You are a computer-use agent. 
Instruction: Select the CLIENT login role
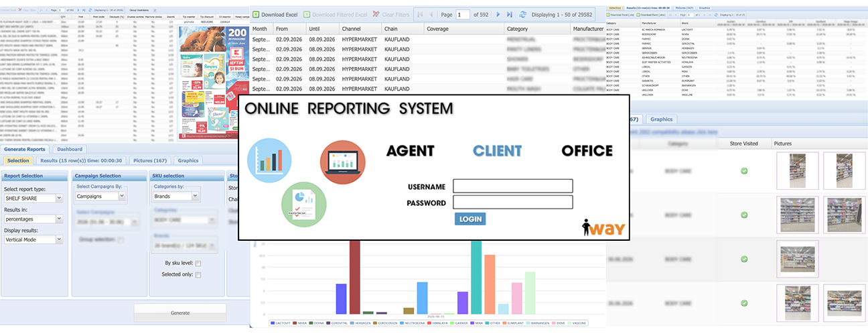498,150
